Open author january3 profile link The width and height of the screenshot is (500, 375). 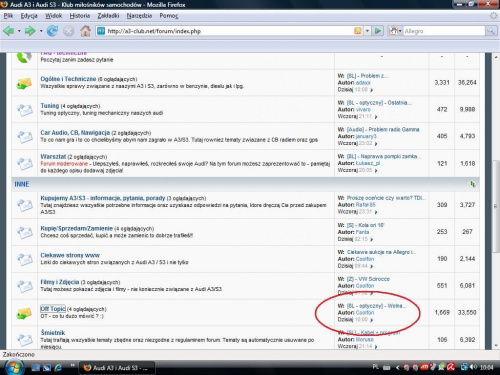point(366,136)
